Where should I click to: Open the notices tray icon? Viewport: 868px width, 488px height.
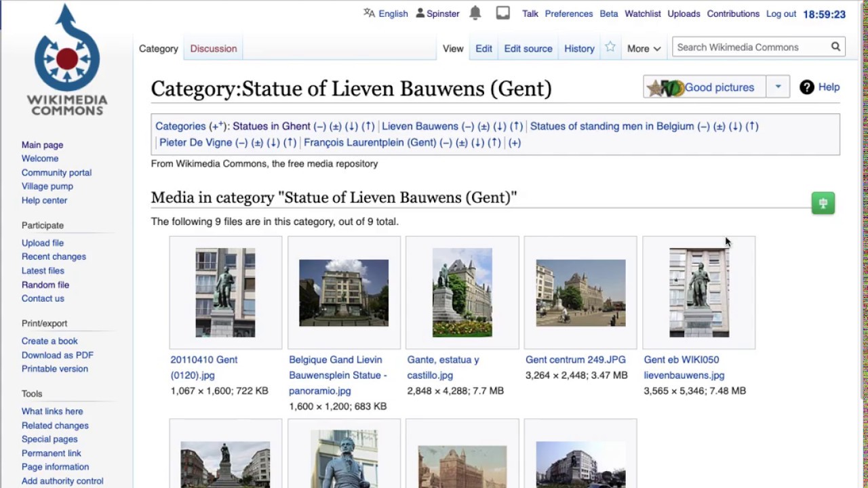[x=502, y=13]
